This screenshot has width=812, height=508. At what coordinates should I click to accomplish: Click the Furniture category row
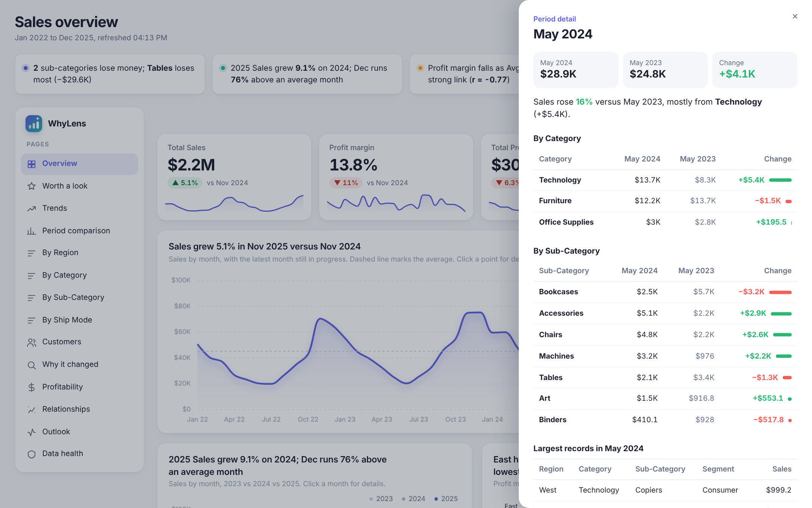pos(665,201)
